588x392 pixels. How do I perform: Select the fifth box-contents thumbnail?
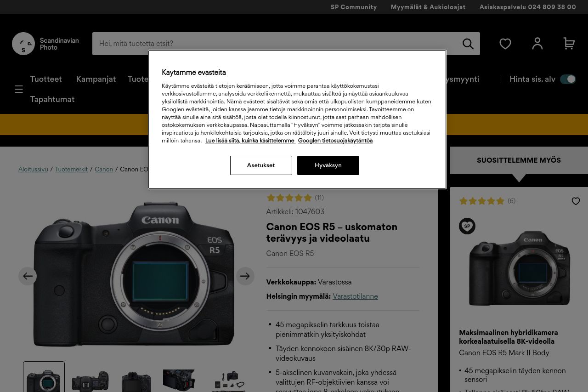229,381
